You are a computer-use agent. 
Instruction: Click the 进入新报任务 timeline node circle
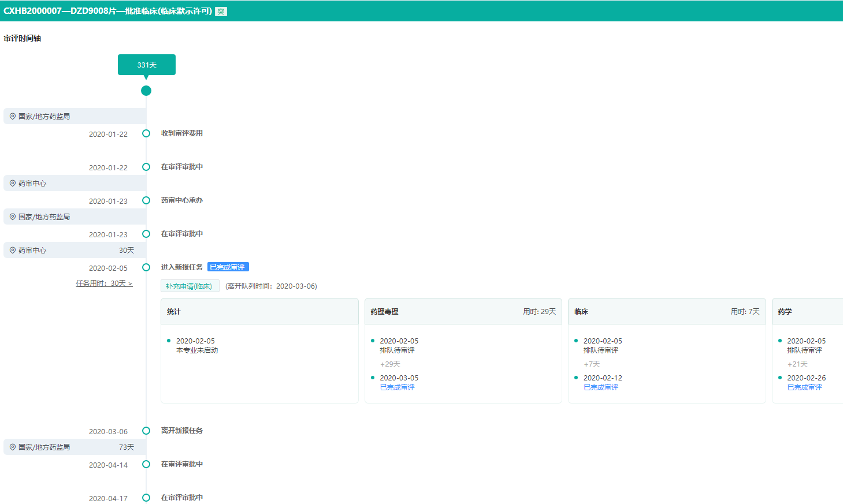click(146, 267)
